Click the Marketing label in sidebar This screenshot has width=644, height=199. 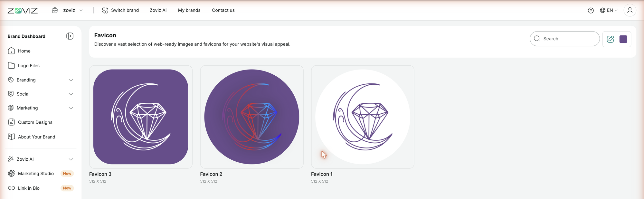point(27,108)
